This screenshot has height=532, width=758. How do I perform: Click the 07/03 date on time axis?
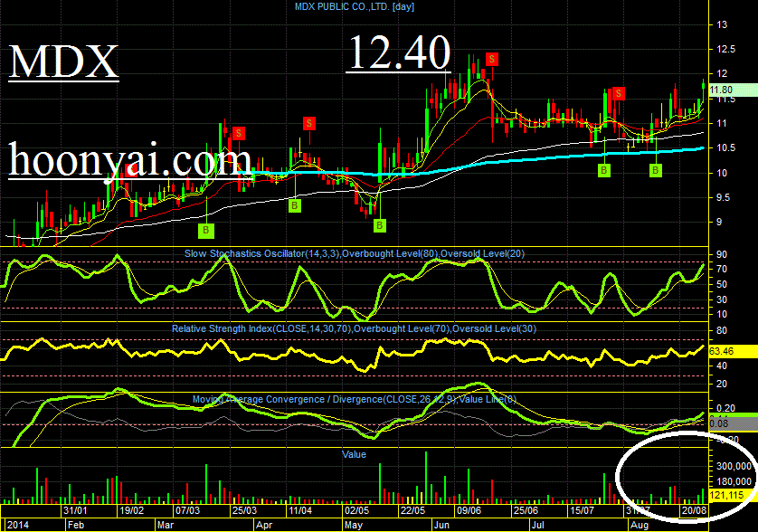pyautogui.click(x=187, y=510)
